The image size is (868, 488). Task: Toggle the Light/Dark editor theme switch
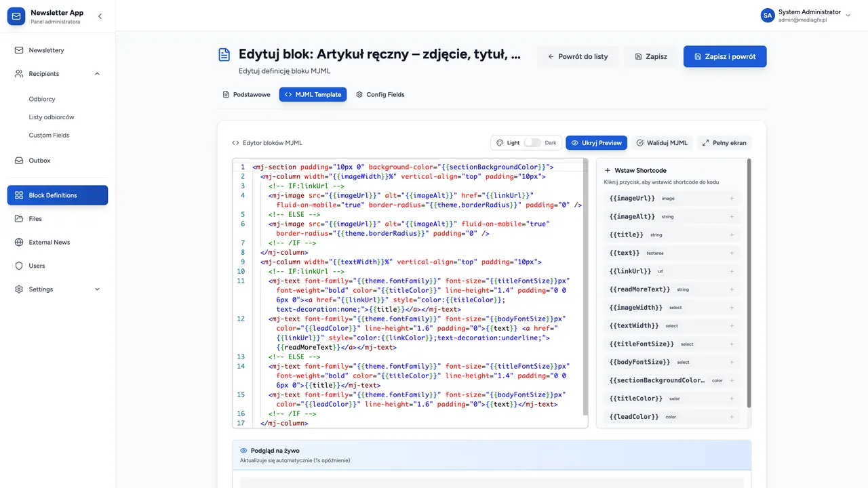(x=532, y=143)
